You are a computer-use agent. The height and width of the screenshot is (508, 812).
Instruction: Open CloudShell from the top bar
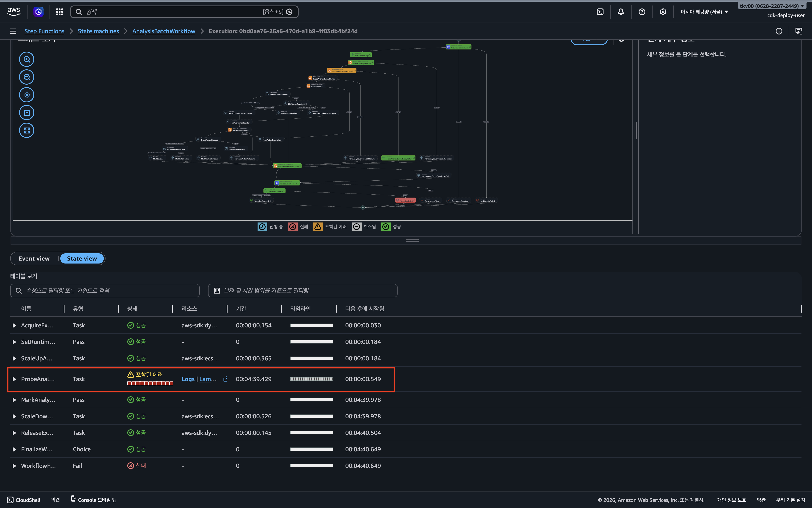pos(600,12)
